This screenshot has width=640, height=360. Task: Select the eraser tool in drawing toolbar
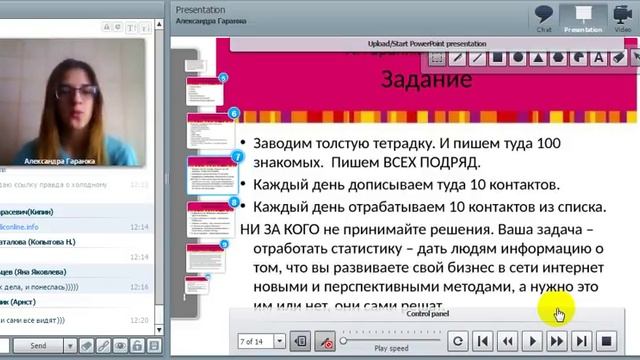[x=619, y=58]
